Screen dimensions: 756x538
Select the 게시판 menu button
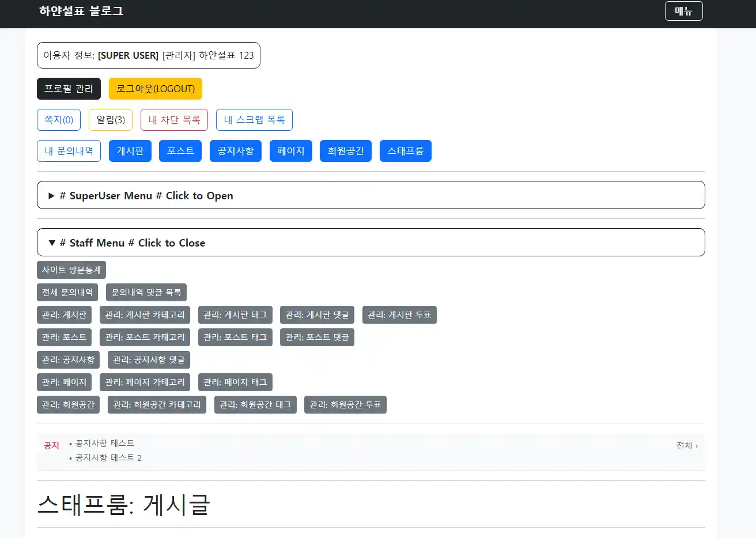[x=130, y=151]
